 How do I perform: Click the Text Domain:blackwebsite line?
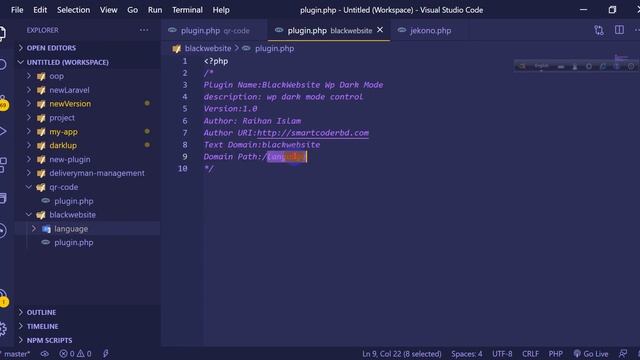tap(262, 145)
